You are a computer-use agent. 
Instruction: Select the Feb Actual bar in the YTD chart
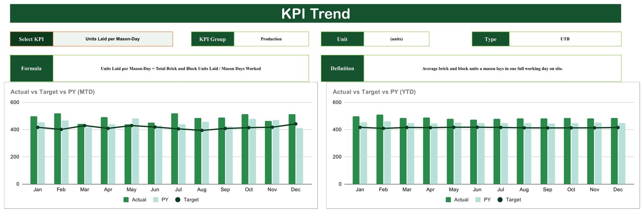point(380,150)
